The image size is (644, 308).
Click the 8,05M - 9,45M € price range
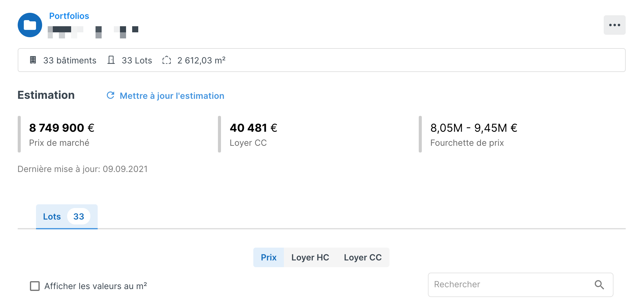click(474, 128)
